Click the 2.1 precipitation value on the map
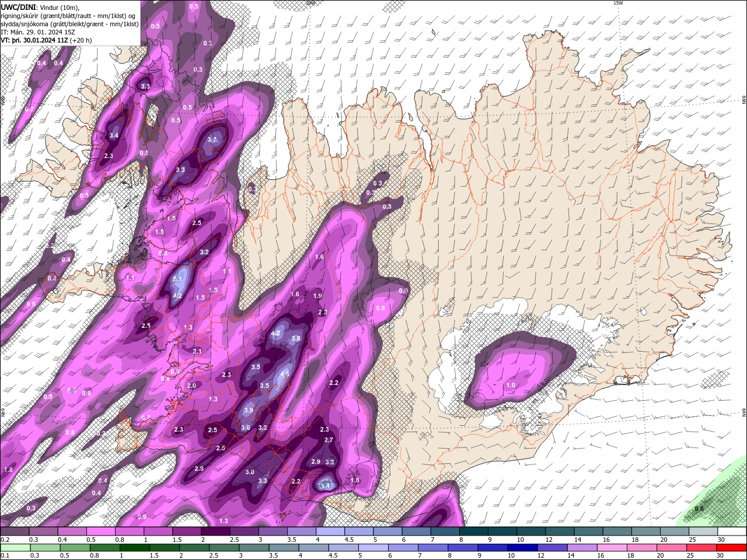Viewport: 747px width, 560px height. click(x=197, y=351)
